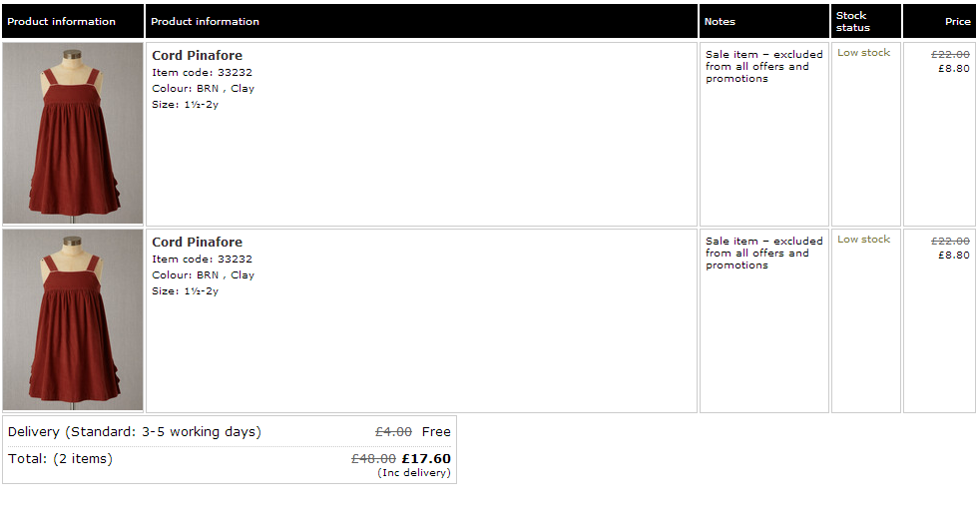Click the Free delivery price text
980x527 pixels.
[x=436, y=432]
